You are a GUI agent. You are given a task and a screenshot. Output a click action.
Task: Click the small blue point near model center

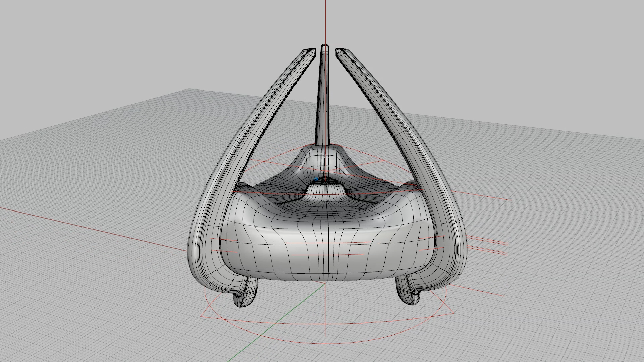coord(316,179)
